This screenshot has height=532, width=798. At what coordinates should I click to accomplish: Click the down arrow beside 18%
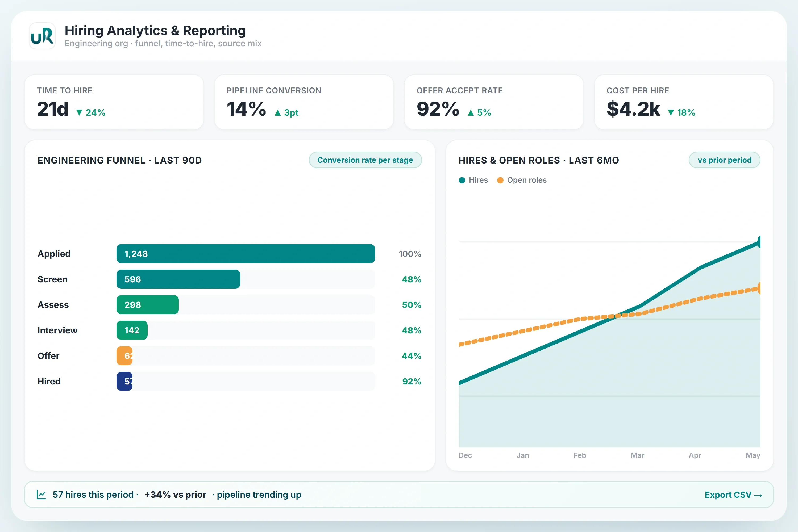(671, 113)
